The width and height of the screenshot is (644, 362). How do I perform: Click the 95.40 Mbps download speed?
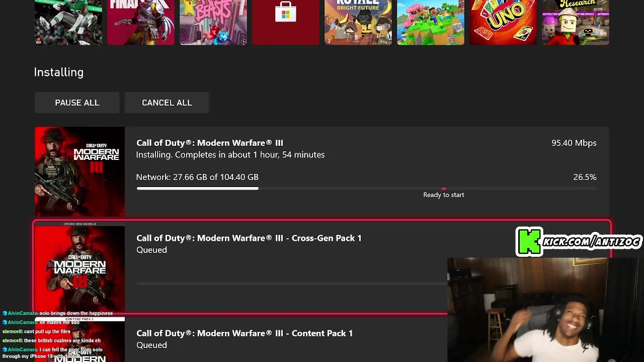pyautogui.click(x=574, y=143)
